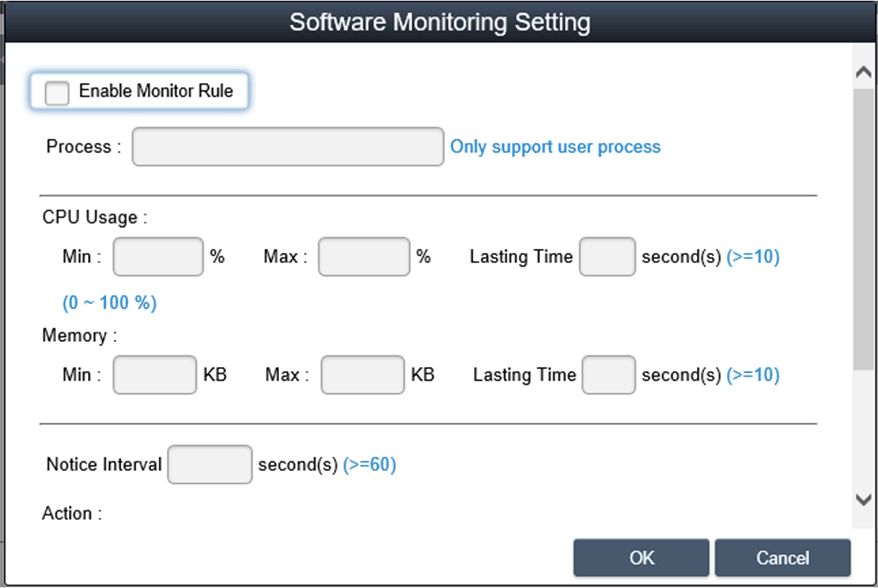
Task: Click the CPU Lasting Time field
Action: (x=607, y=256)
